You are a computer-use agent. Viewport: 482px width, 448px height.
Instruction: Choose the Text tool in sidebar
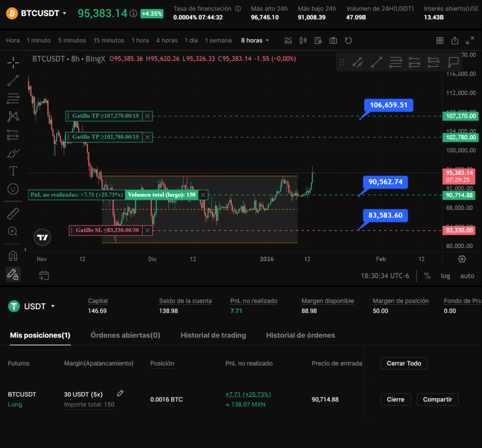[13, 170]
